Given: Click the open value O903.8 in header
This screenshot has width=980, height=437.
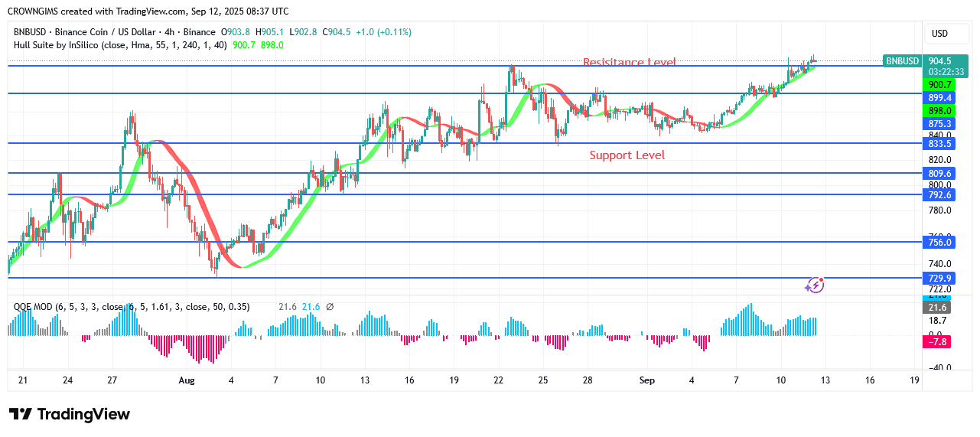Looking at the screenshot, I should coord(236,32).
